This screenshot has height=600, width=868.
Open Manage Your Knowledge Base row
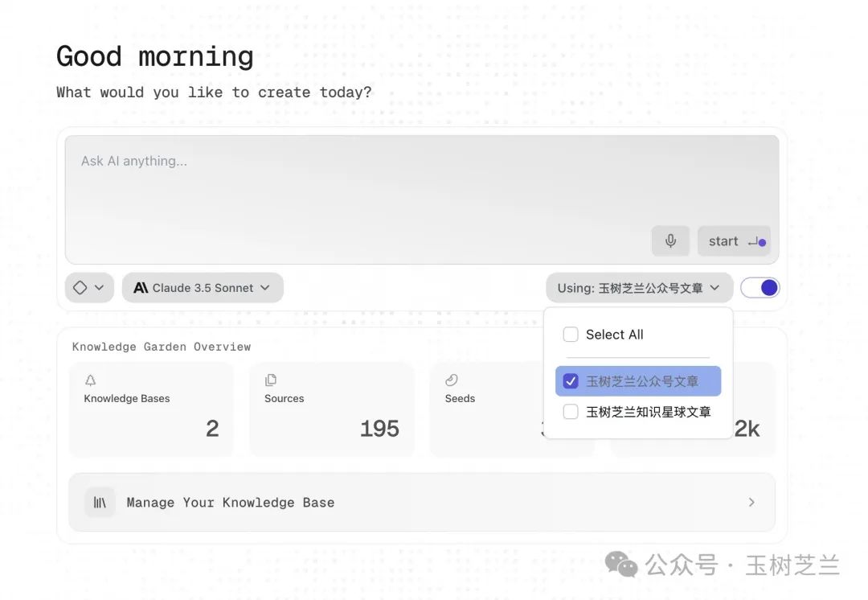tap(422, 503)
